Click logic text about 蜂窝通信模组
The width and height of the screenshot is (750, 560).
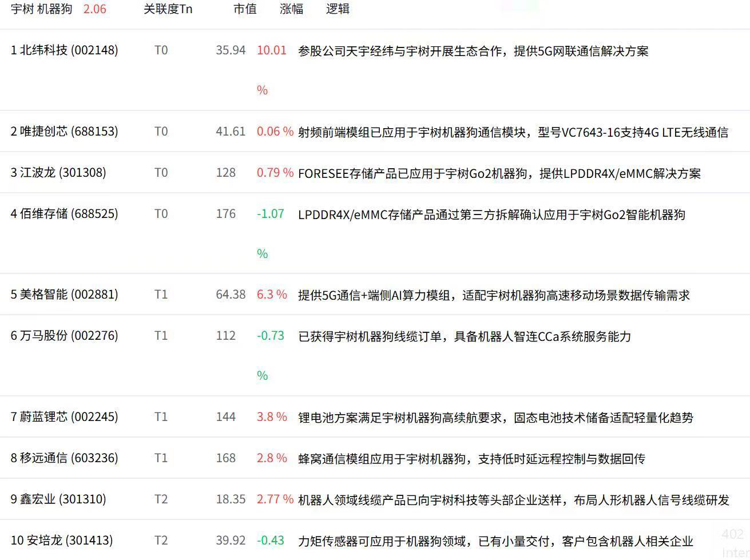471,459
